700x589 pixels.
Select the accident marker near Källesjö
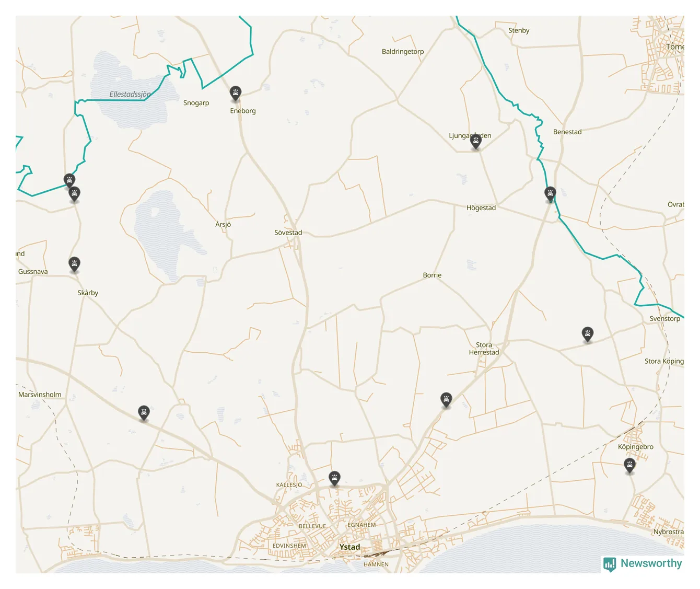pos(334,478)
